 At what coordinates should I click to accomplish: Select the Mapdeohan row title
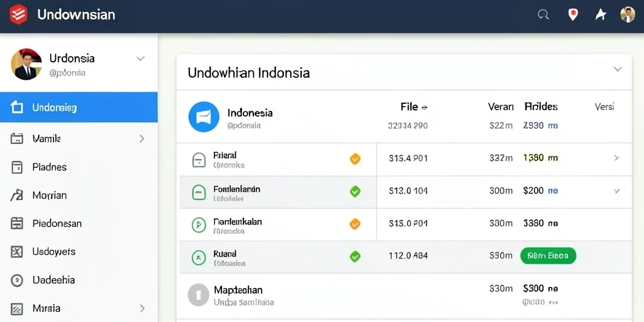(x=238, y=289)
